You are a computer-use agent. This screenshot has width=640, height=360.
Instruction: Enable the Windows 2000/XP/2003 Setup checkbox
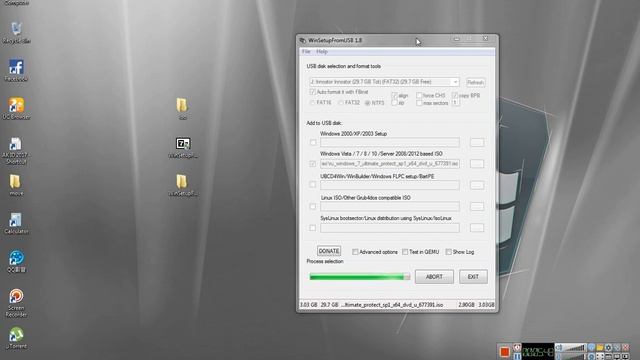coord(313,142)
